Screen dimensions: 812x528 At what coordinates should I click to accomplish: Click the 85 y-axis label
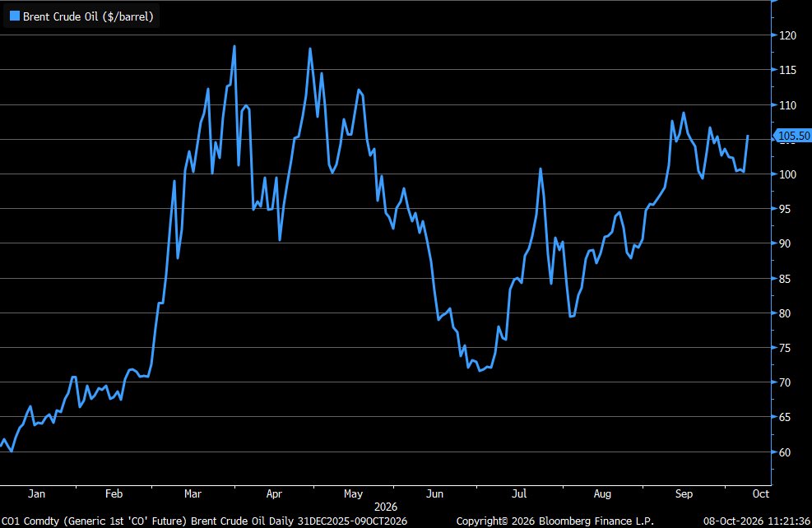785,279
